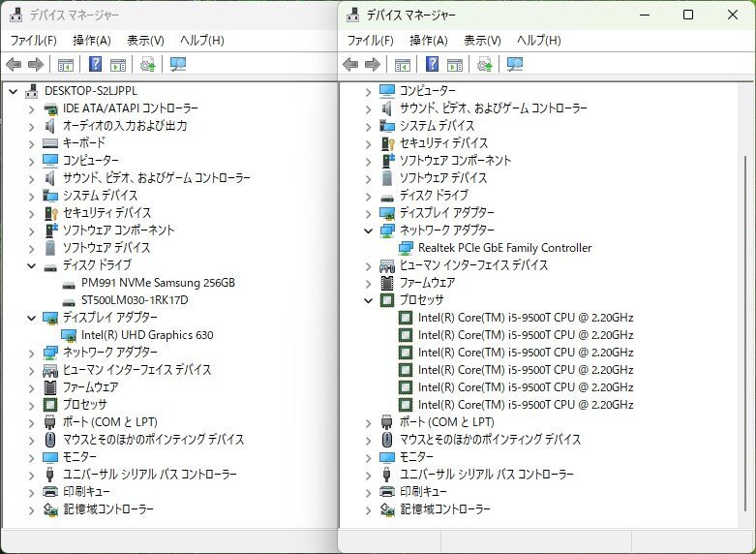Collapse DESKTOP-S2LJPPL root node

(14, 91)
